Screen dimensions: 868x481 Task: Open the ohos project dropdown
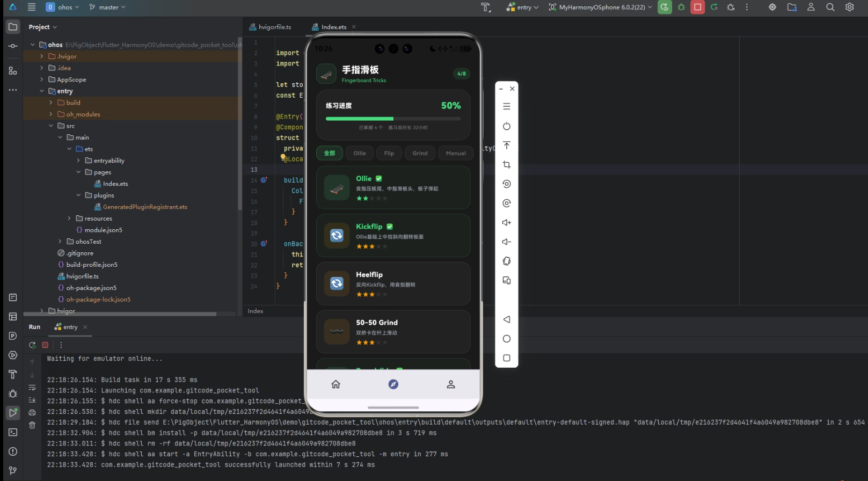(63, 7)
